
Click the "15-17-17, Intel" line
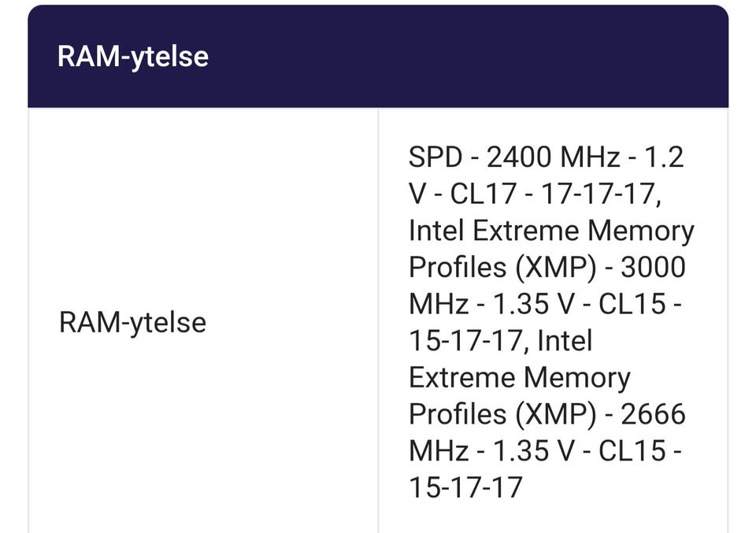[500, 340]
